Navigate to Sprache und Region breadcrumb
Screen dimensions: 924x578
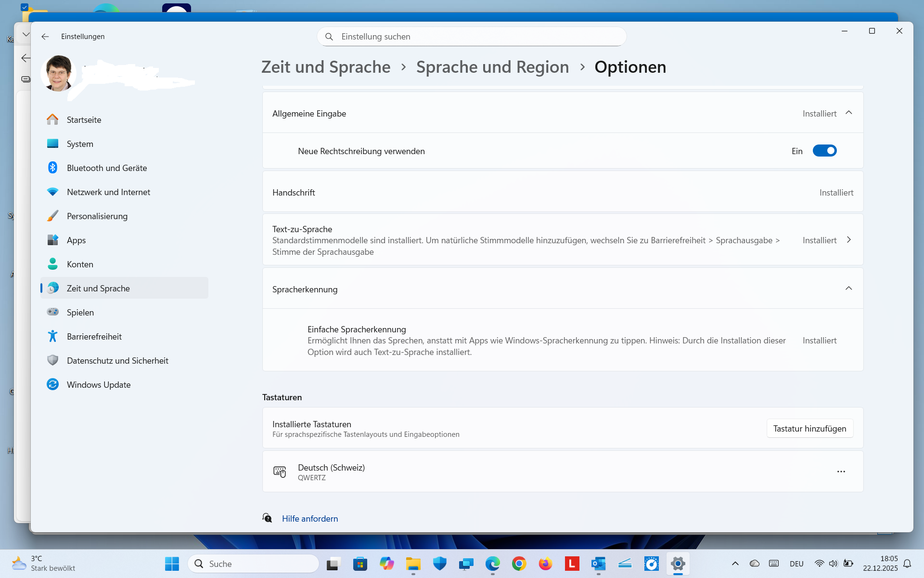(x=492, y=67)
